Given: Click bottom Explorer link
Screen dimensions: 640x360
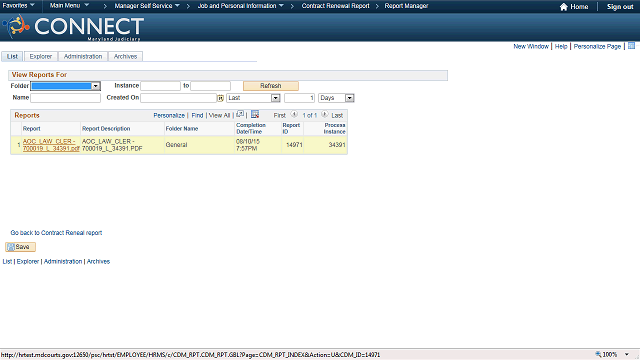Looking at the screenshot, I should tap(28, 261).
